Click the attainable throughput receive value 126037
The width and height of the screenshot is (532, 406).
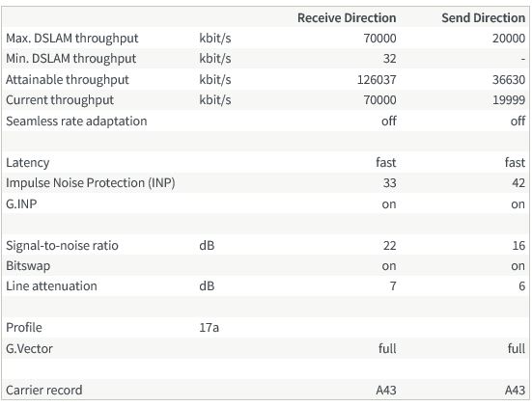coord(377,80)
